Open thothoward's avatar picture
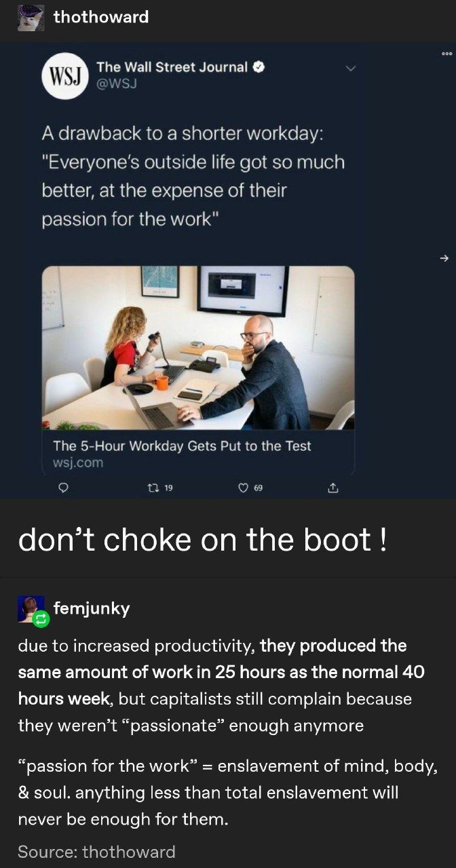The image size is (456, 868). [31, 17]
